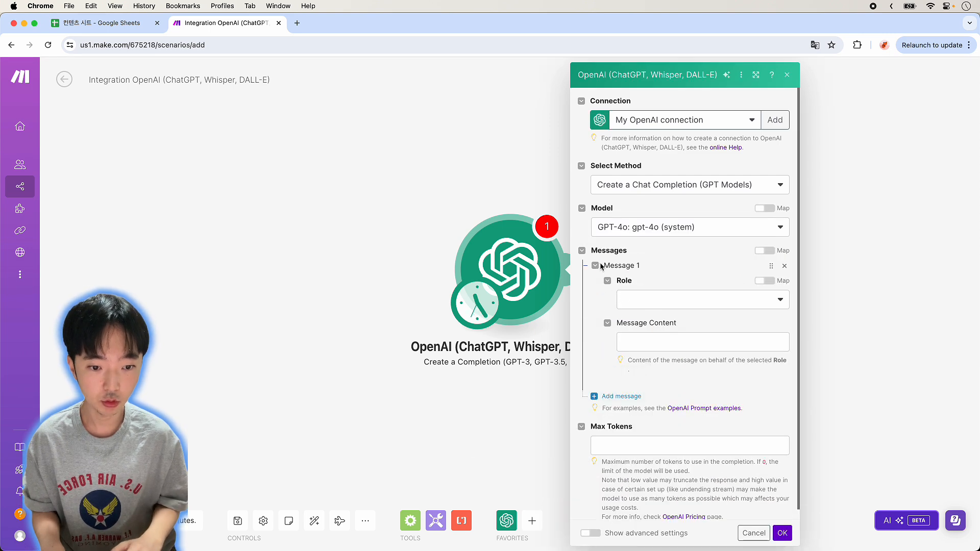Collapse the Messages section checkbox

[582, 251]
